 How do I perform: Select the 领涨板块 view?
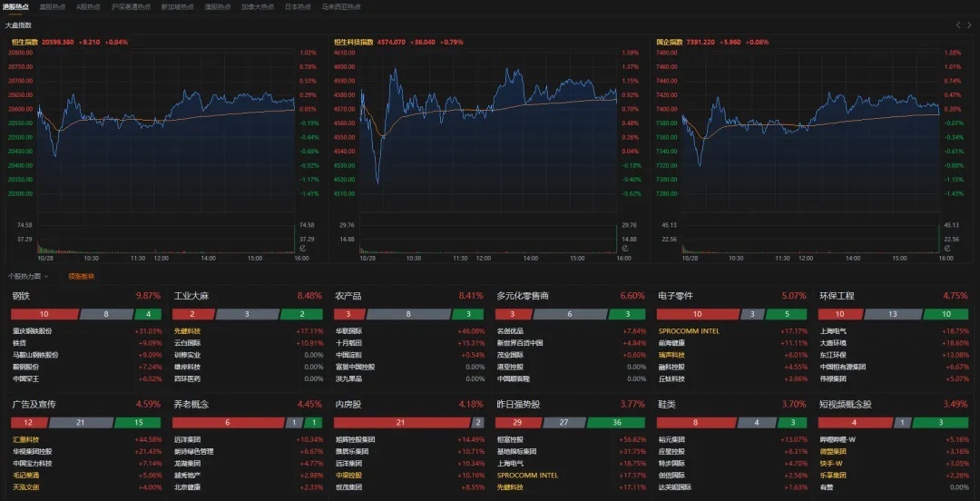click(x=81, y=276)
